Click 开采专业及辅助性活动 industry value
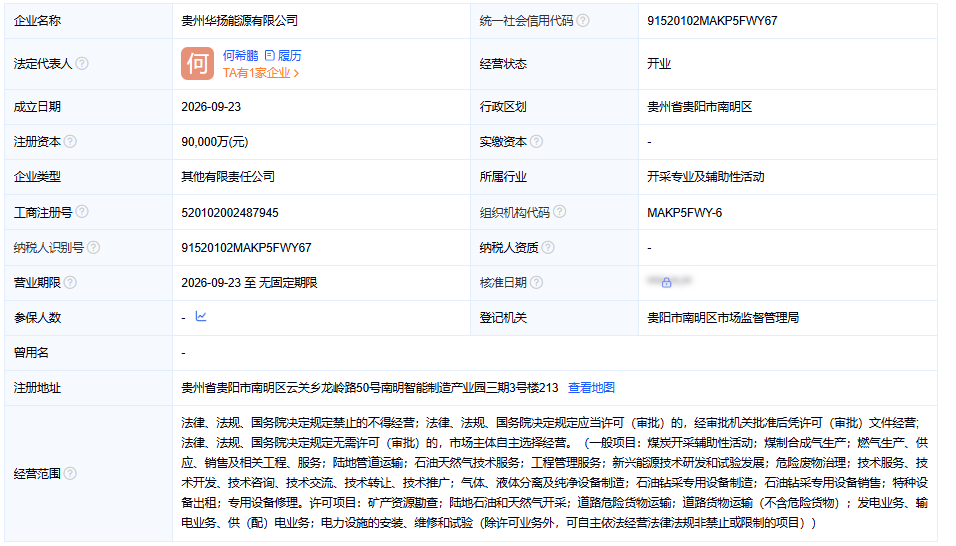The height and width of the screenshot is (546, 956). (x=705, y=177)
